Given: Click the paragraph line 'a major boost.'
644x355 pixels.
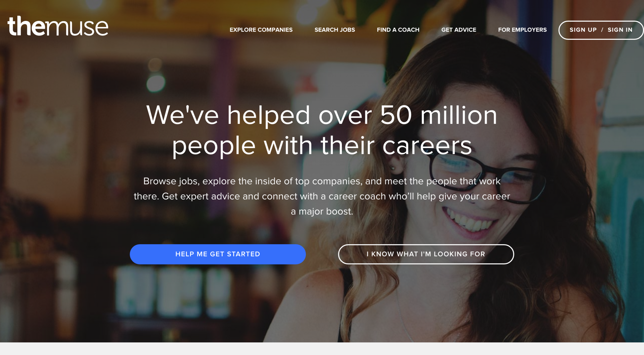Looking at the screenshot, I should (322, 212).
